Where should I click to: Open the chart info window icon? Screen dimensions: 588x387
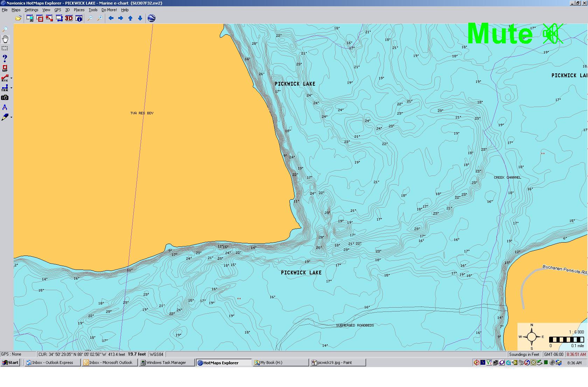tap(79, 18)
